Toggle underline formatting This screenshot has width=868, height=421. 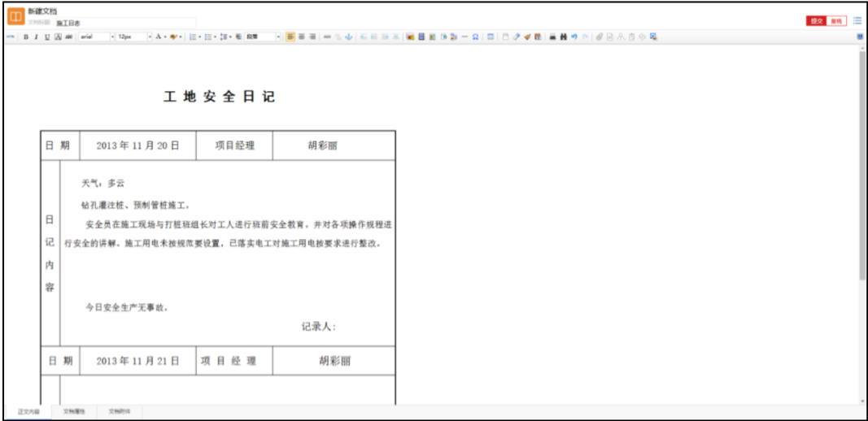(x=47, y=37)
